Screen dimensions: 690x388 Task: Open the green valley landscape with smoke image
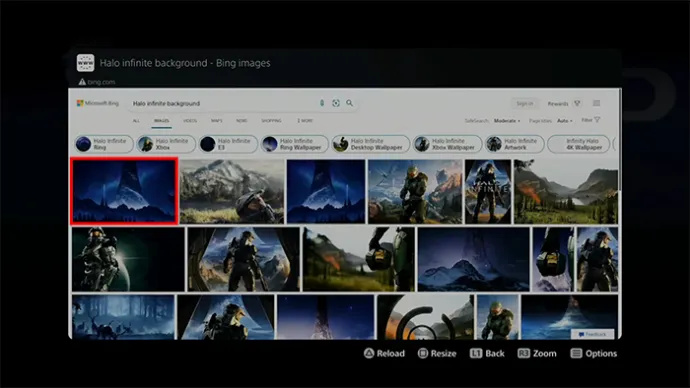coord(566,191)
